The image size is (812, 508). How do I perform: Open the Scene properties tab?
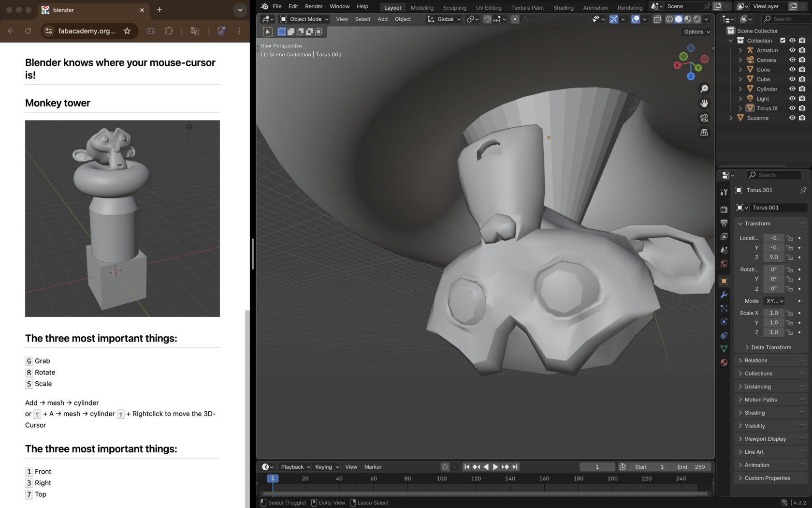[724, 250]
